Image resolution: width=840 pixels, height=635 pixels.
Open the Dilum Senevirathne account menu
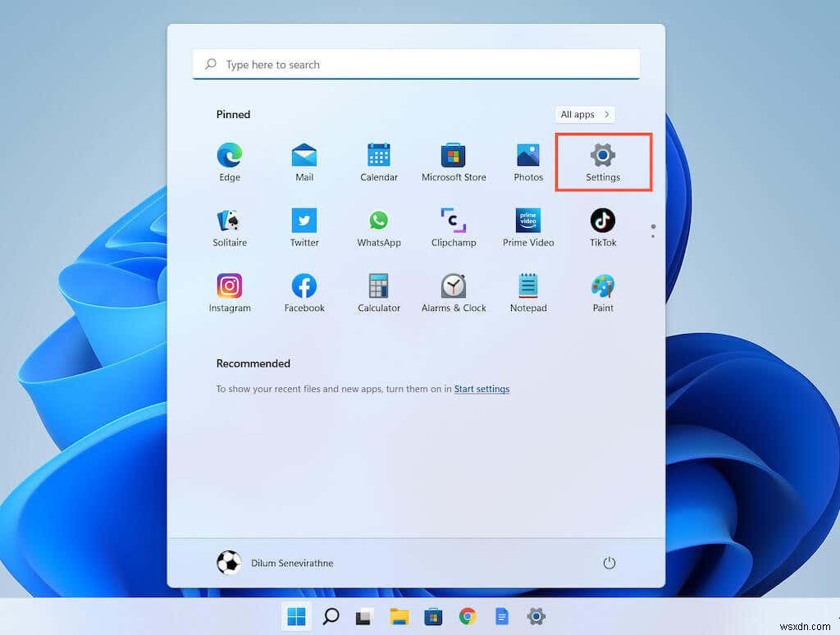[x=279, y=563]
